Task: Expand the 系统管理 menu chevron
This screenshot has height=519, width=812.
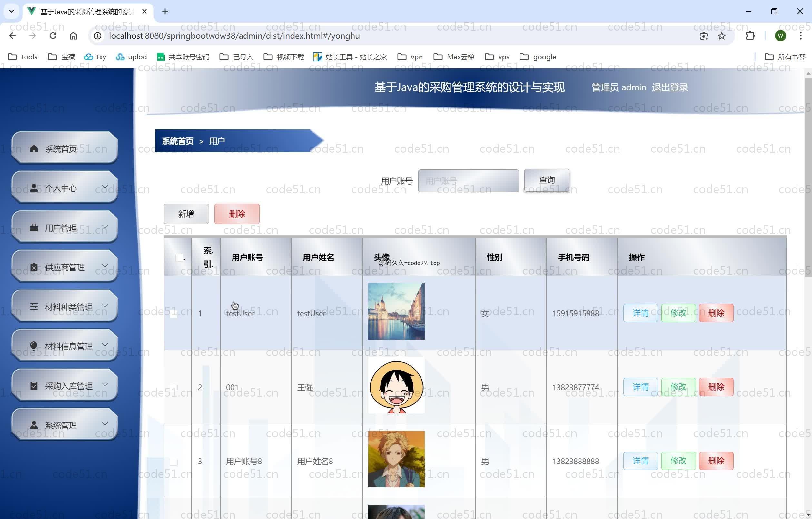Action: pyautogui.click(x=105, y=424)
